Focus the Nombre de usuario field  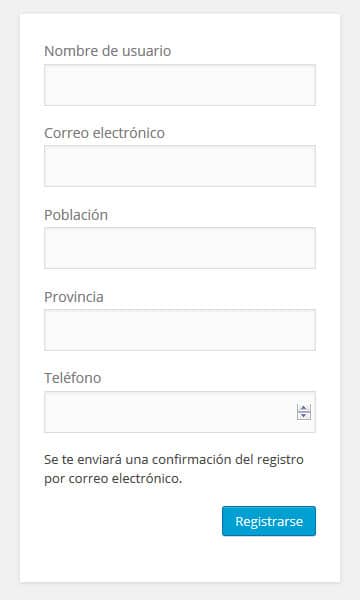point(180,85)
